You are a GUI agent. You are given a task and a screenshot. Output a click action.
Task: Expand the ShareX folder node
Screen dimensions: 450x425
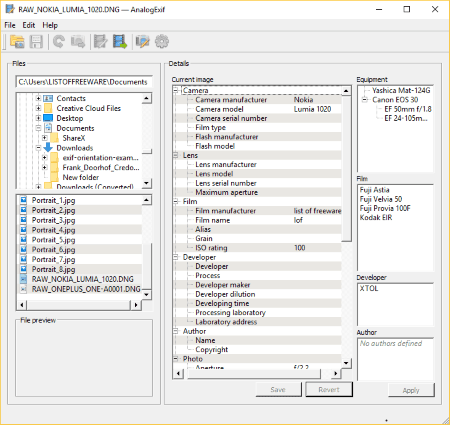point(45,138)
